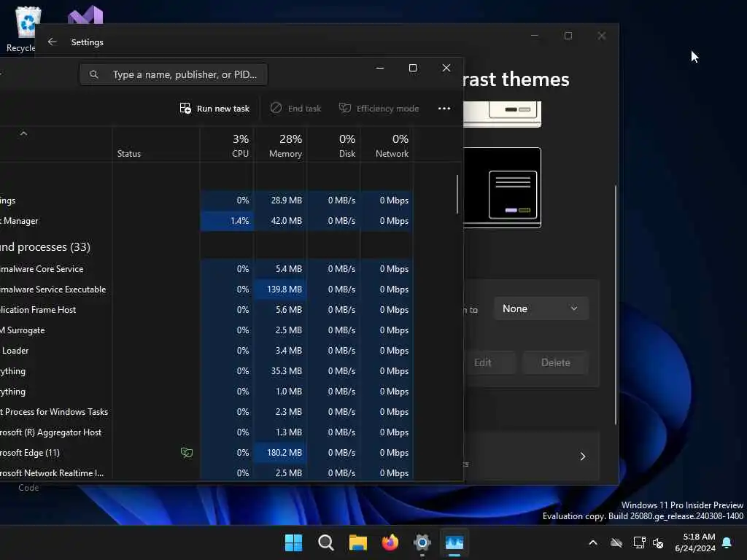Select the dark contrast theme thumbnail

(x=502, y=187)
